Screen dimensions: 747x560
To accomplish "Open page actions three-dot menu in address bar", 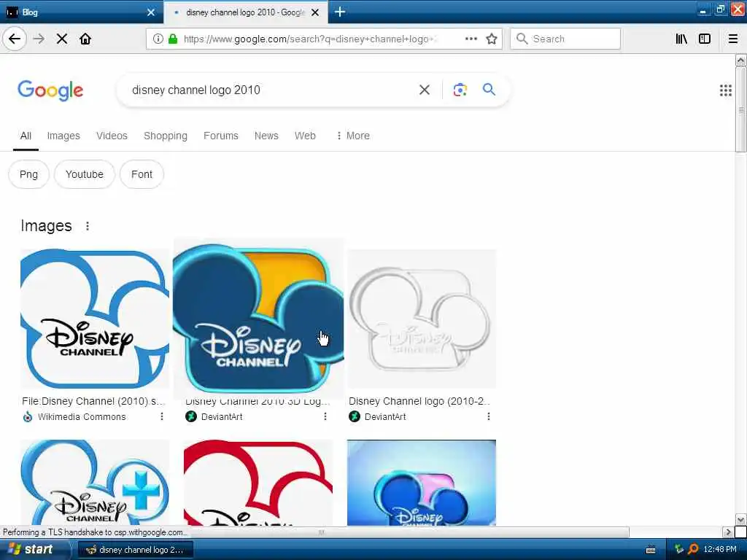I will (x=471, y=39).
